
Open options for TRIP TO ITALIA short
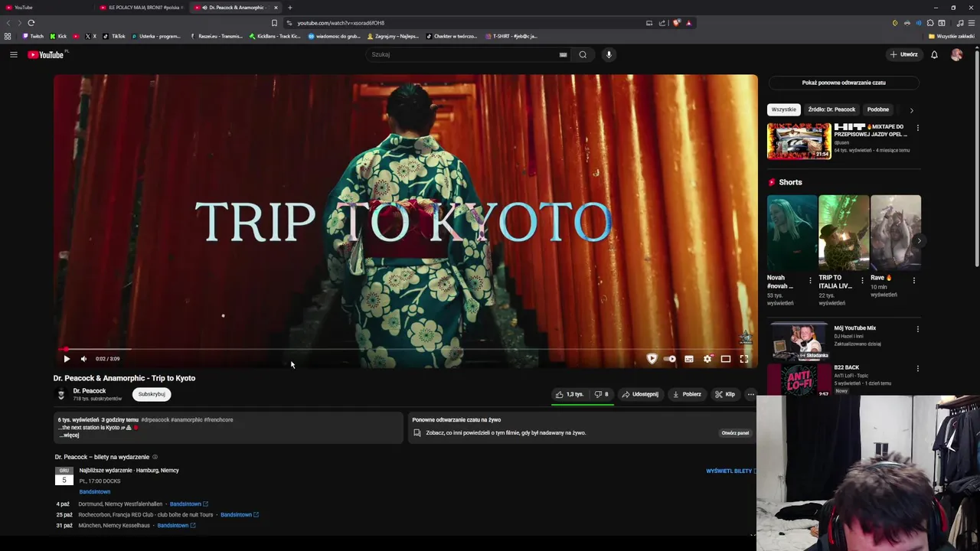point(862,281)
